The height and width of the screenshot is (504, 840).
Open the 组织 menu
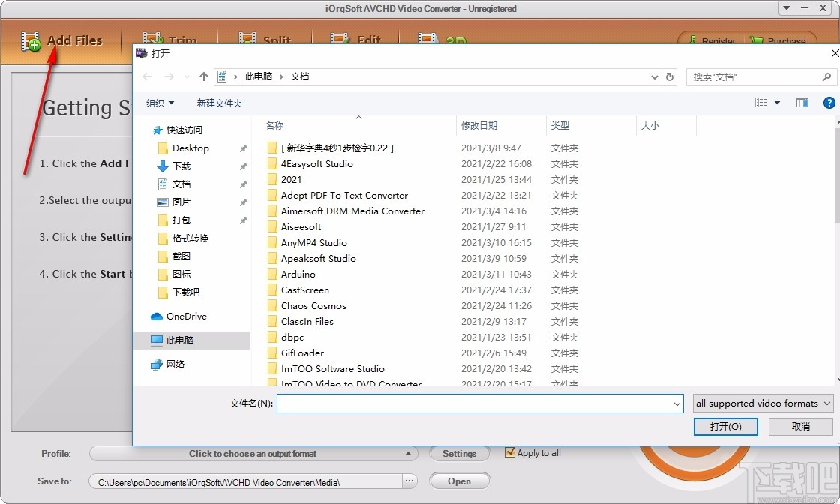(x=160, y=103)
